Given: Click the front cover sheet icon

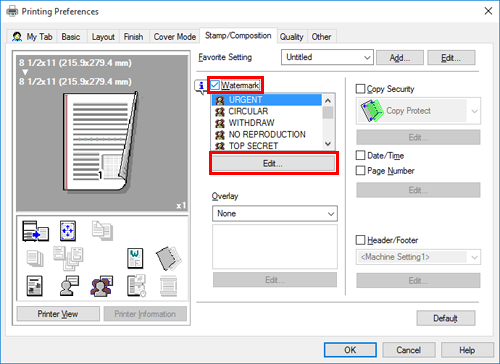Looking at the screenshot, I should point(168,258).
